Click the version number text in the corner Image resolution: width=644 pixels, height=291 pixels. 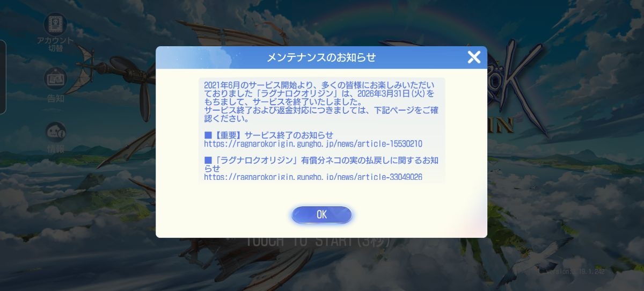tap(576, 272)
